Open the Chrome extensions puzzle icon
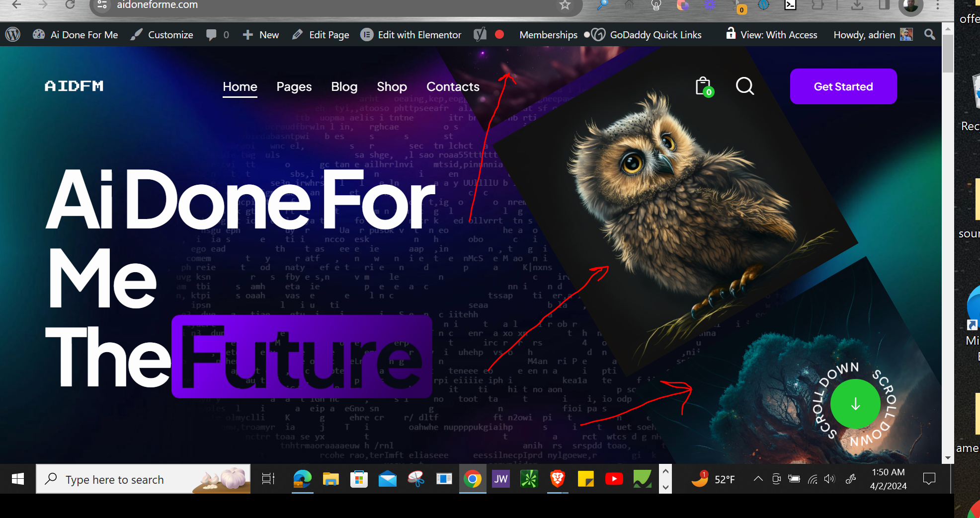 (817, 5)
